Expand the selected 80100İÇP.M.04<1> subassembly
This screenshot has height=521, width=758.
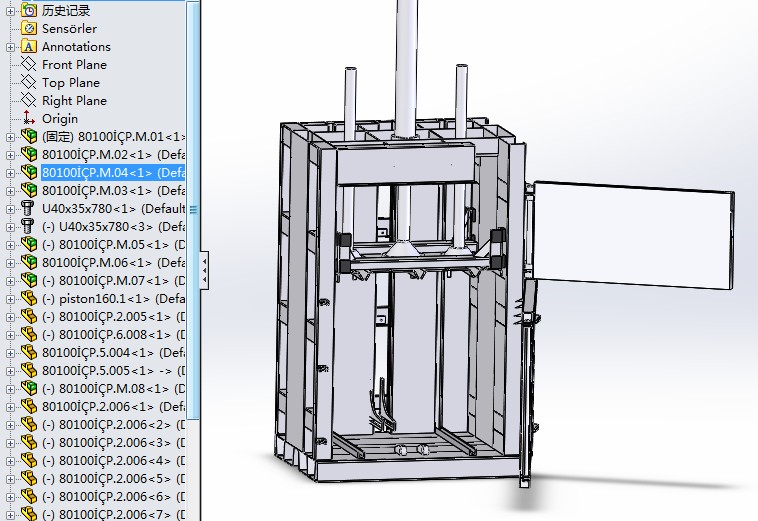tap(10, 173)
